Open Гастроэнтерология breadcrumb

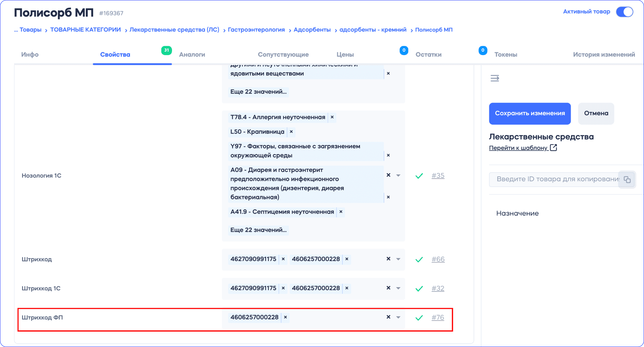(x=256, y=30)
